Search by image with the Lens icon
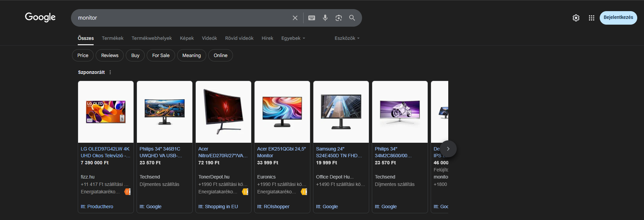This screenshot has width=644, height=220. tap(339, 18)
